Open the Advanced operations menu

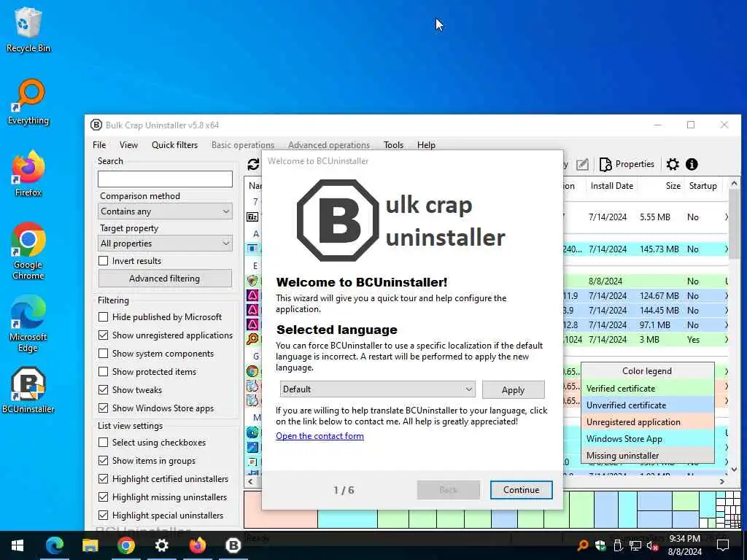tap(329, 145)
